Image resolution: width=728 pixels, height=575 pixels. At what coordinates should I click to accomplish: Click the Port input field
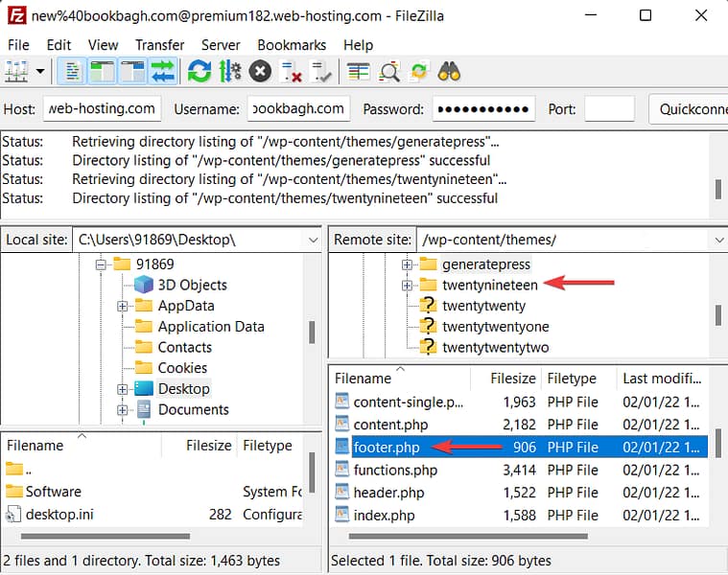tap(609, 109)
